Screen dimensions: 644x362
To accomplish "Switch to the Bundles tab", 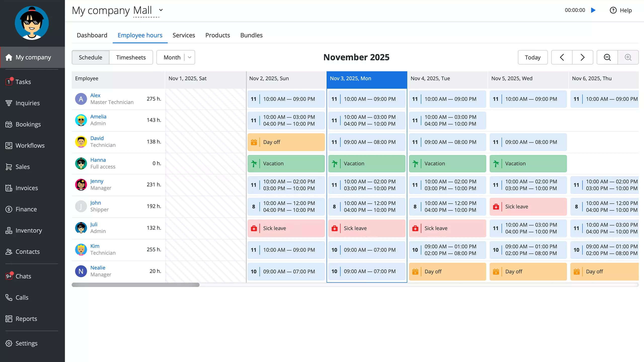I will click(x=251, y=35).
